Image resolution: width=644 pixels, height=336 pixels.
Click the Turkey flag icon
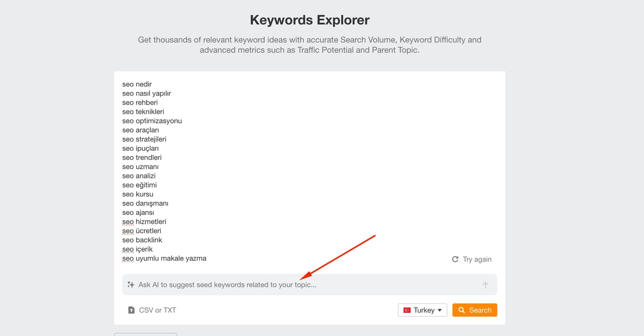pyautogui.click(x=407, y=310)
